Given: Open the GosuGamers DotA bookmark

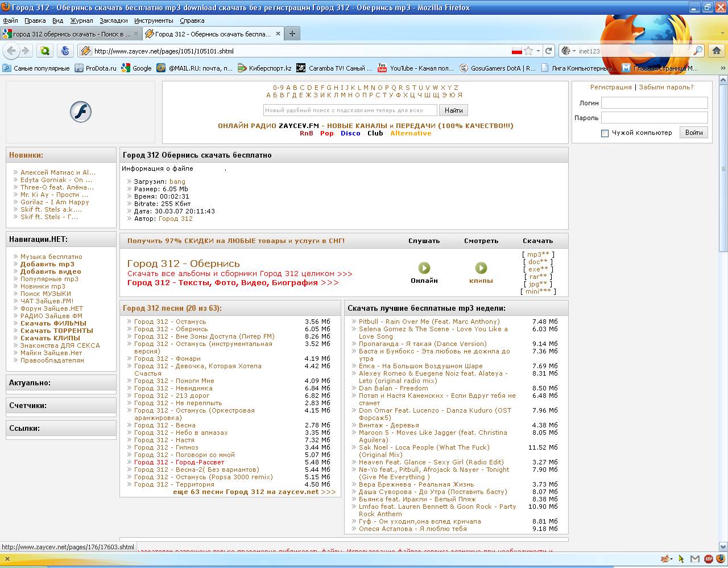Looking at the screenshot, I should (498, 68).
